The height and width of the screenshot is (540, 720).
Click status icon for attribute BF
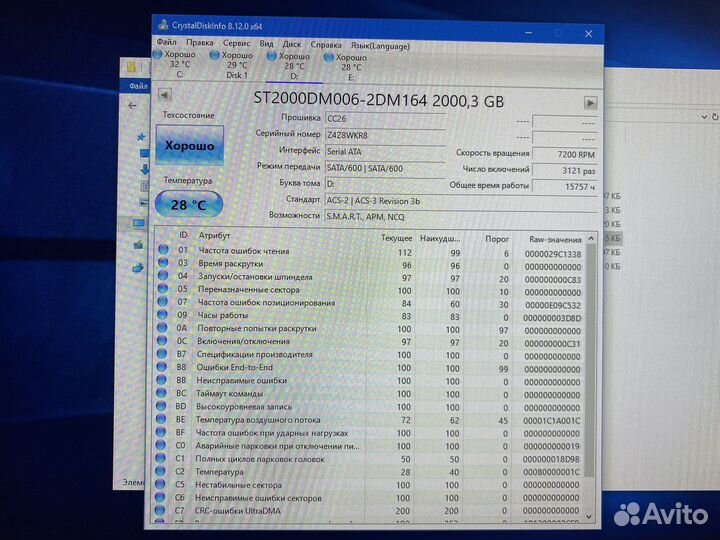161,432
